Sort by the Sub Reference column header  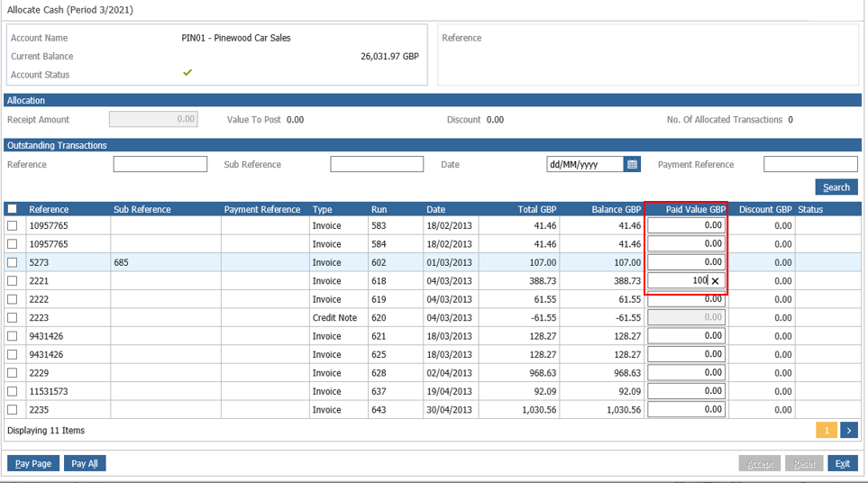(142, 209)
